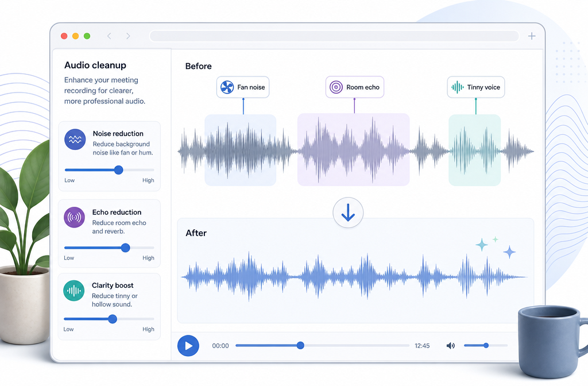The width and height of the screenshot is (588, 386).
Task: Click 'Reduce background noise like fan or hum.' text
Action: (123, 148)
